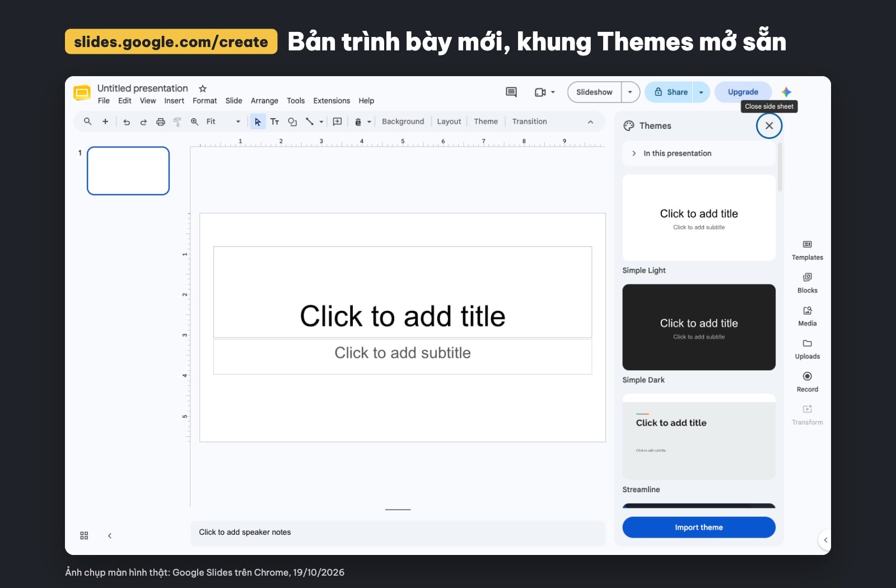Click Import theme button
This screenshot has width=896, height=588.
point(699,528)
